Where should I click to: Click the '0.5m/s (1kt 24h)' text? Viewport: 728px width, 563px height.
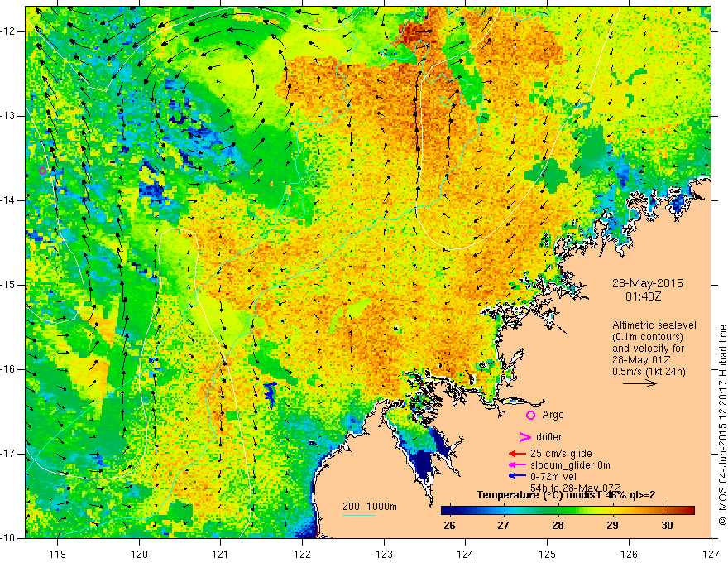[649, 372]
